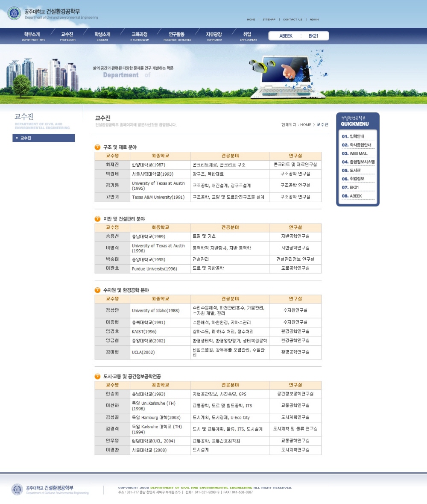The height and width of the screenshot is (504, 427).
Task: Select 자유광장 community menu
Action: click(x=214, y=36)
